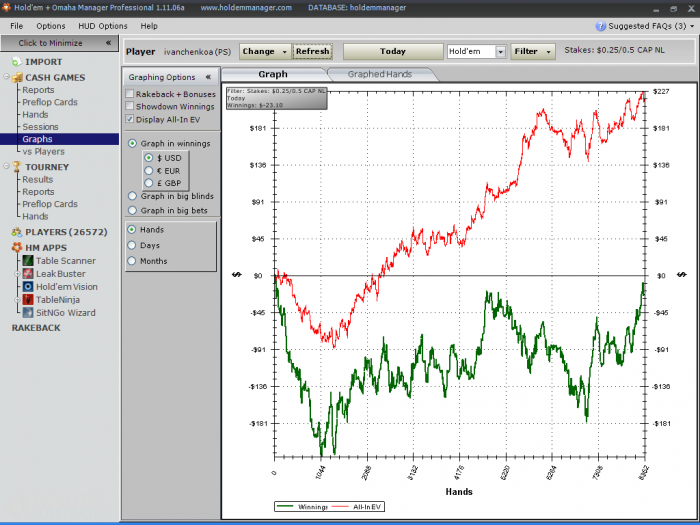Check the Showdown Winnings option

point(130,106)
